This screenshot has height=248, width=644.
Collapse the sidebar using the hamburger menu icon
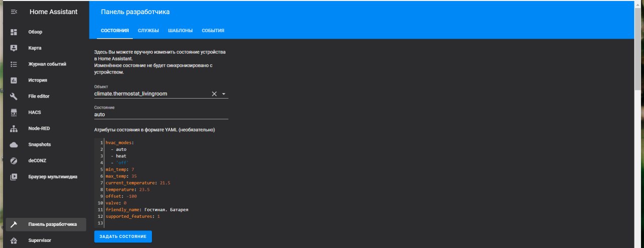tap(14, 12)
